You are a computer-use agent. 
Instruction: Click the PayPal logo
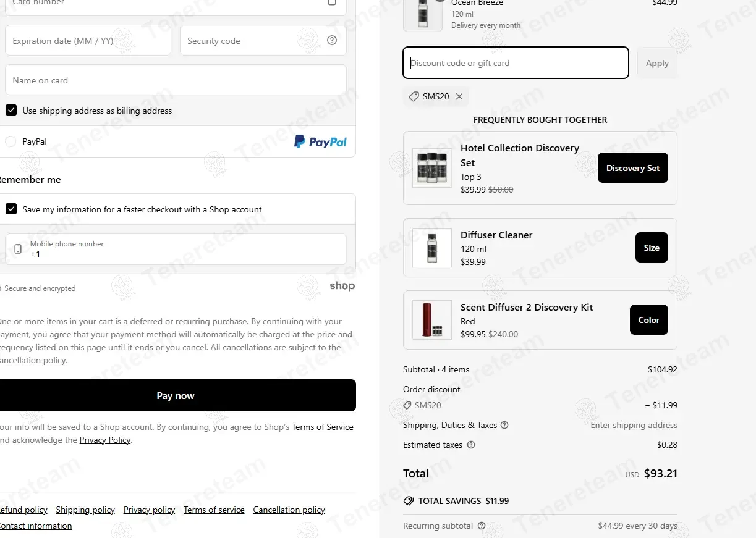pos(320,141)
